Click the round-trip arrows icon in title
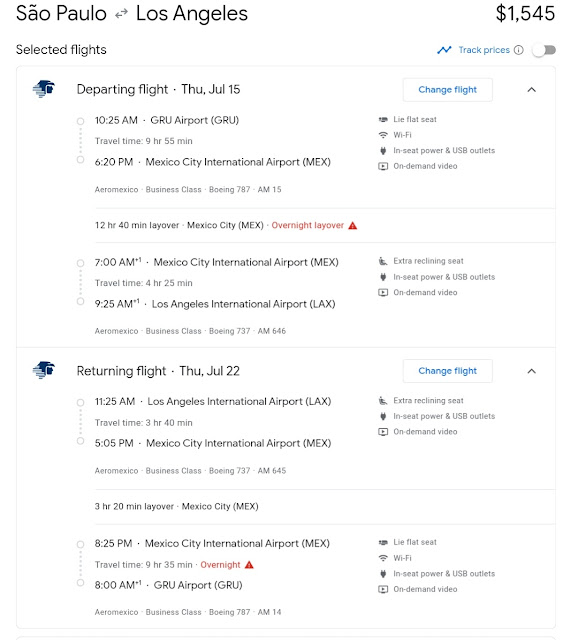Image resolution: width=578 pixels, height=640 pixels. pyautogui.click(x=121, y=14)
